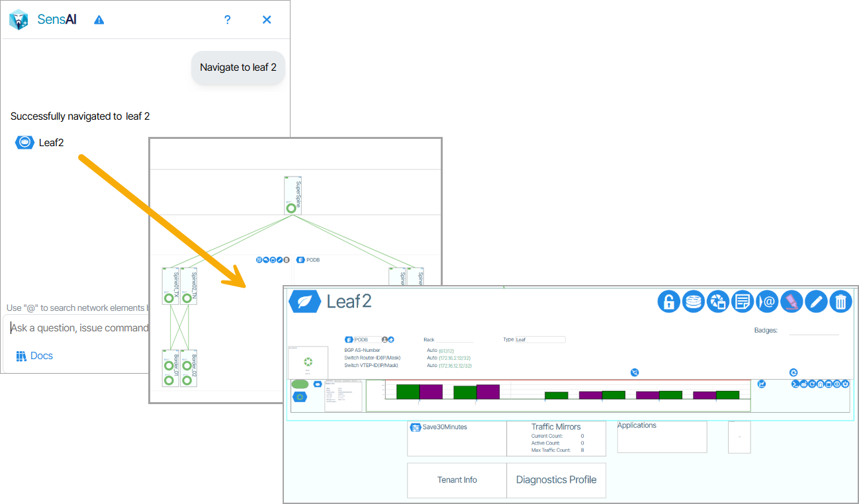Click the small chart icon beside the graph
Viewport: 859px width, 504px height.
tap(762, 384)
